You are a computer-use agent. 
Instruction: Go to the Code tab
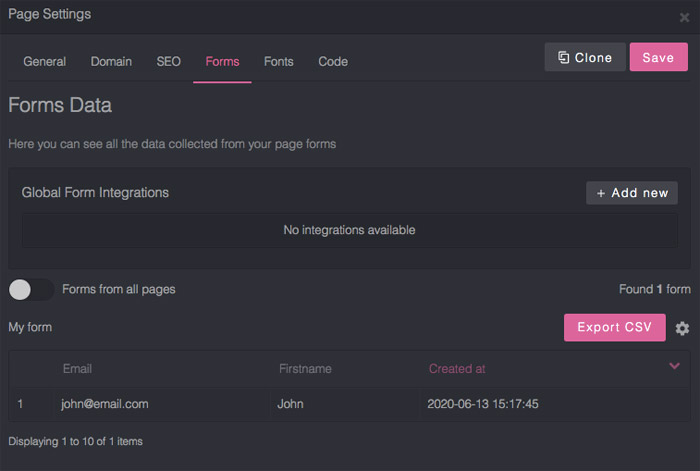[x=333, y=62]
